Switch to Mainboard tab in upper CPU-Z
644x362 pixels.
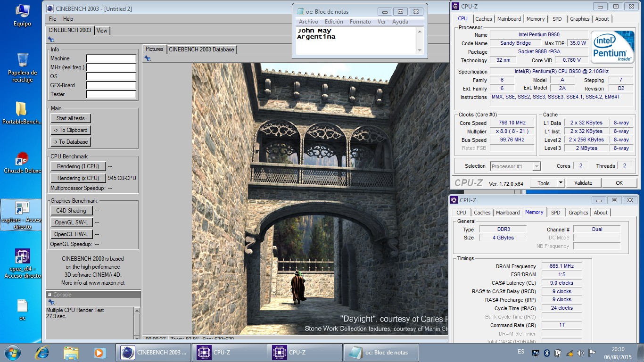509,19
